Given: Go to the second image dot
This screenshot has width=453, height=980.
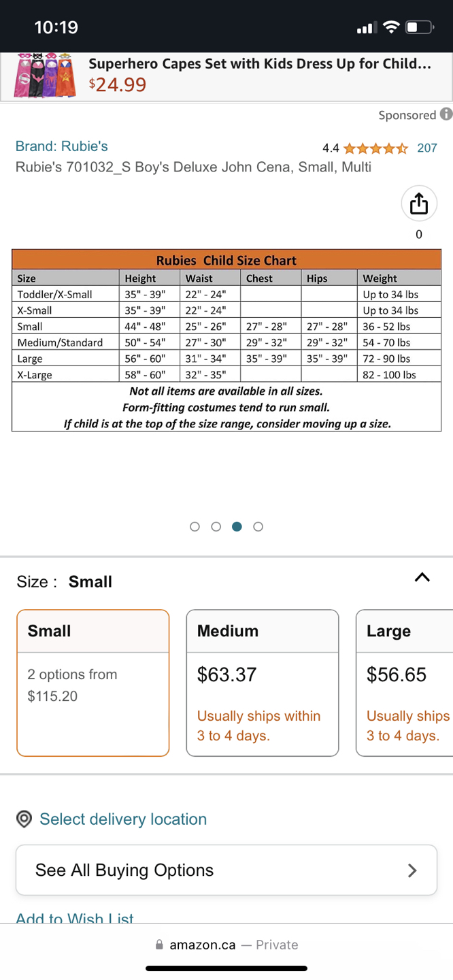Looking at the screenshot, I should (x=216, y=527).
